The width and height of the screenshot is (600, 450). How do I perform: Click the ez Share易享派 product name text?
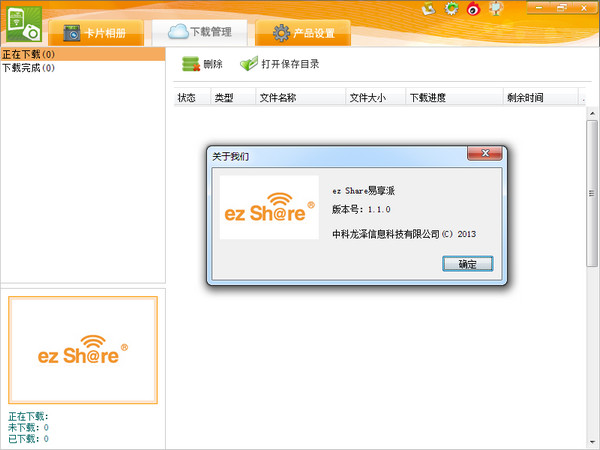364,191
